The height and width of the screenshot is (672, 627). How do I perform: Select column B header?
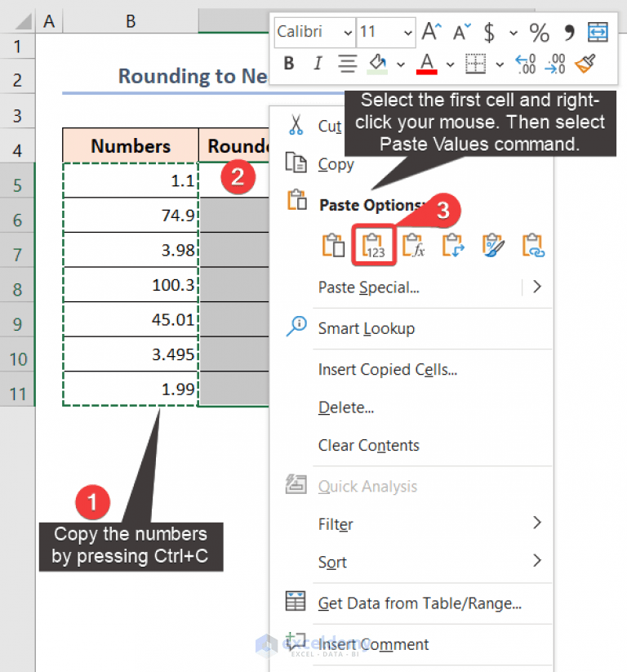[131, 21]
